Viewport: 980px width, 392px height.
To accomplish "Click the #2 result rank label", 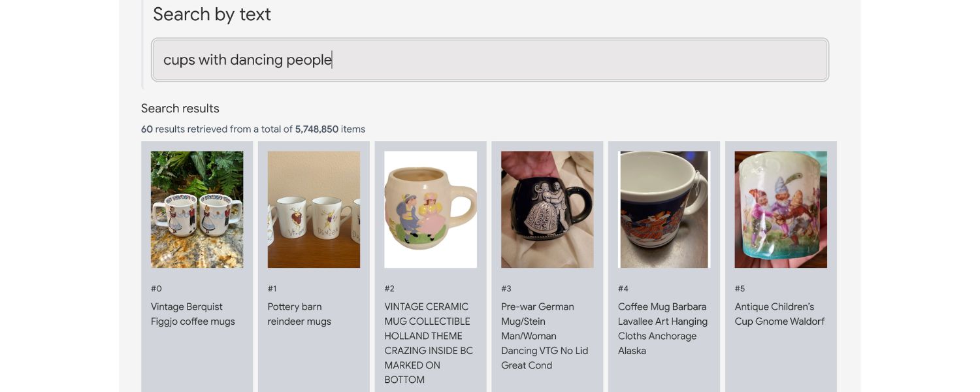I will (389, 289).
